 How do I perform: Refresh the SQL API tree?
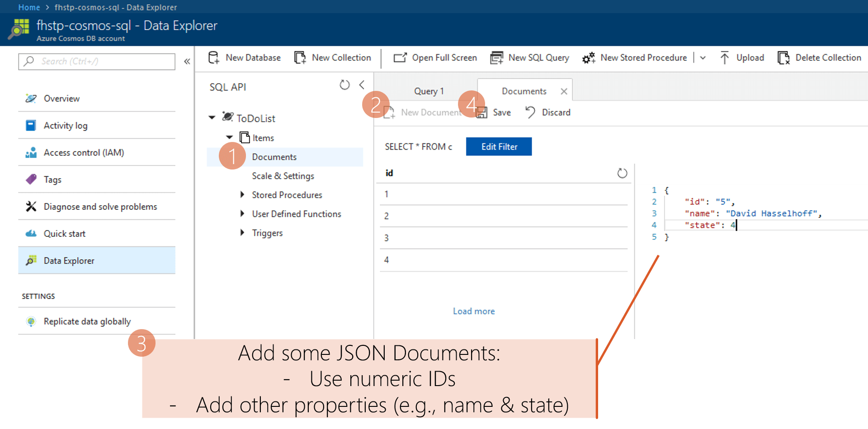point(344,85)
